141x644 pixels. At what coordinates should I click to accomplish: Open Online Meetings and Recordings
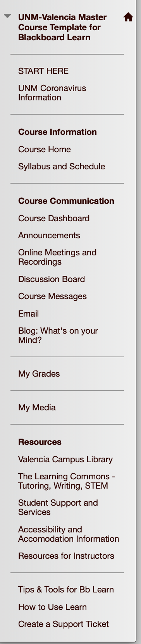[57, 257]
